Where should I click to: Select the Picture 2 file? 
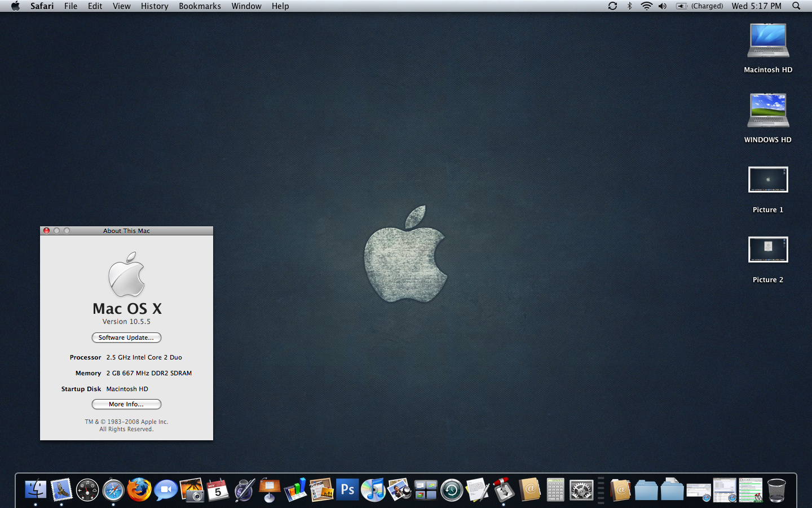pos(768,260)
